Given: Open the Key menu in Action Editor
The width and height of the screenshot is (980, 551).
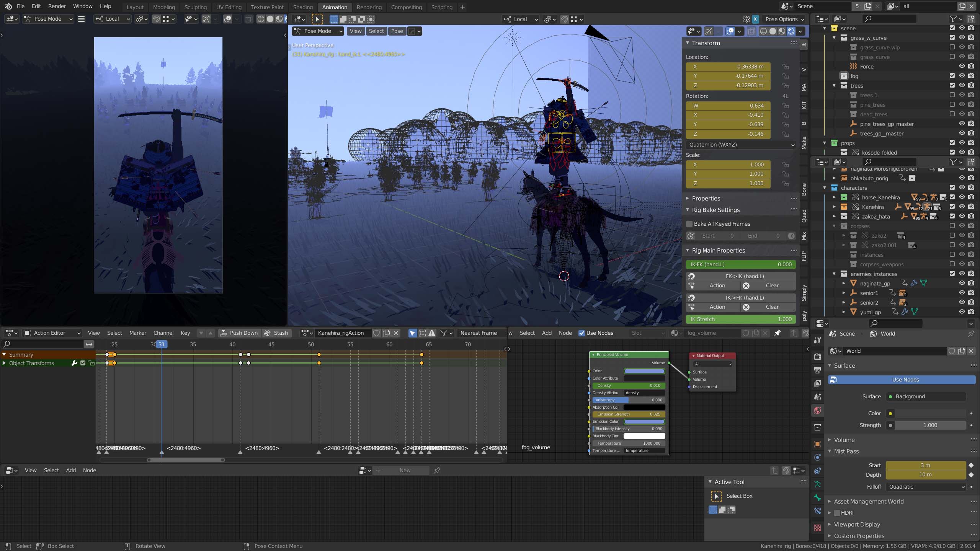Looking at the screenshot, I should point(185,333).
